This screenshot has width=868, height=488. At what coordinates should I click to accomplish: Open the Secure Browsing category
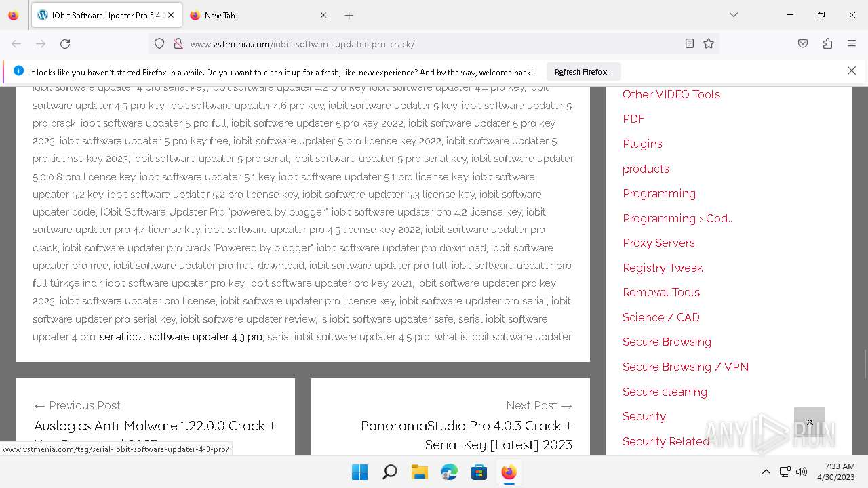pos(667,342)
